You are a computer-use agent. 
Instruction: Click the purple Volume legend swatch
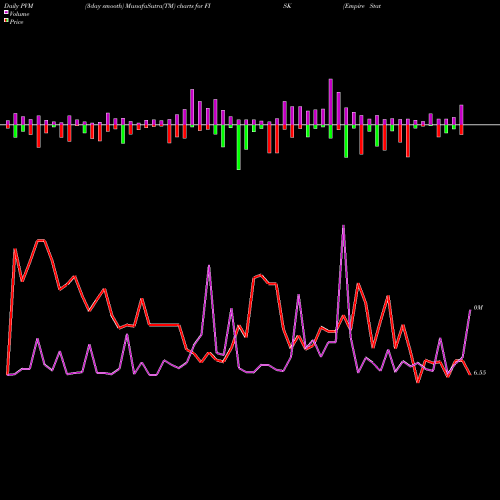coord(6,12)
